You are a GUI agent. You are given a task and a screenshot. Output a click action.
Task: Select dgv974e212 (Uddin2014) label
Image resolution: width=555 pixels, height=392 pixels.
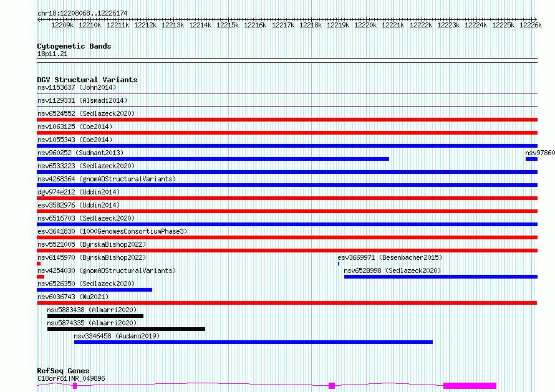click(x=79, y=192)
